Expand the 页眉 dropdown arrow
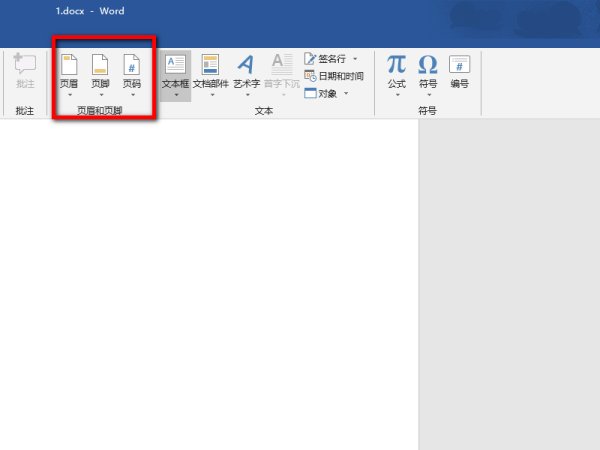Screen dimensions: 600x450 click(70, 95)
